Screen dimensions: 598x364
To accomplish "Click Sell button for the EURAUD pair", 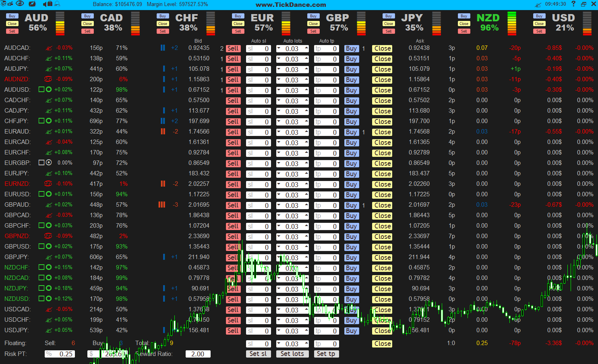I will point(233,132).
